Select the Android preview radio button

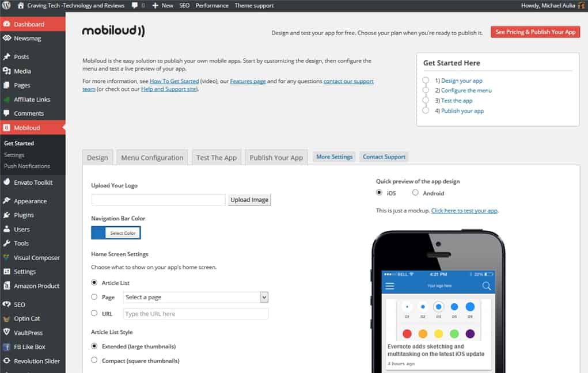click(415, 193)
